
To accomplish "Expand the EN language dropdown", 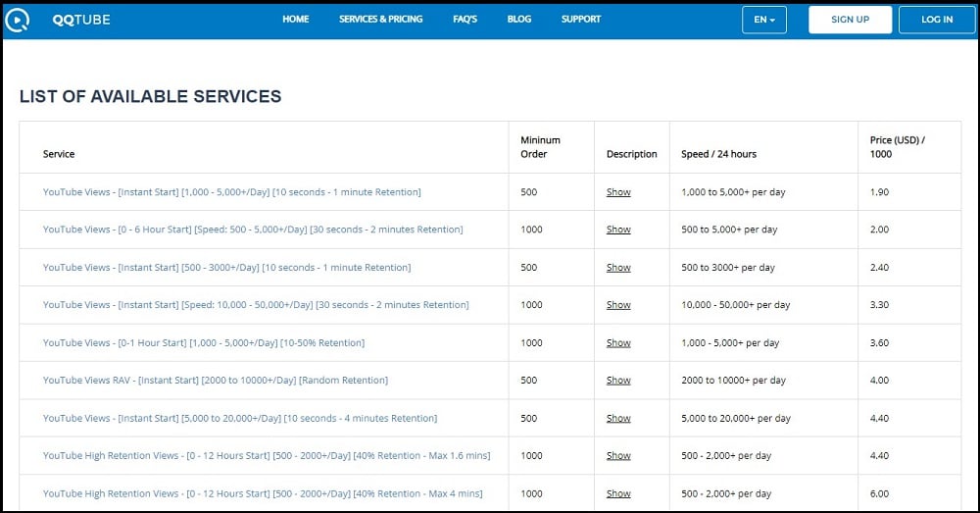I will (764, 20).
